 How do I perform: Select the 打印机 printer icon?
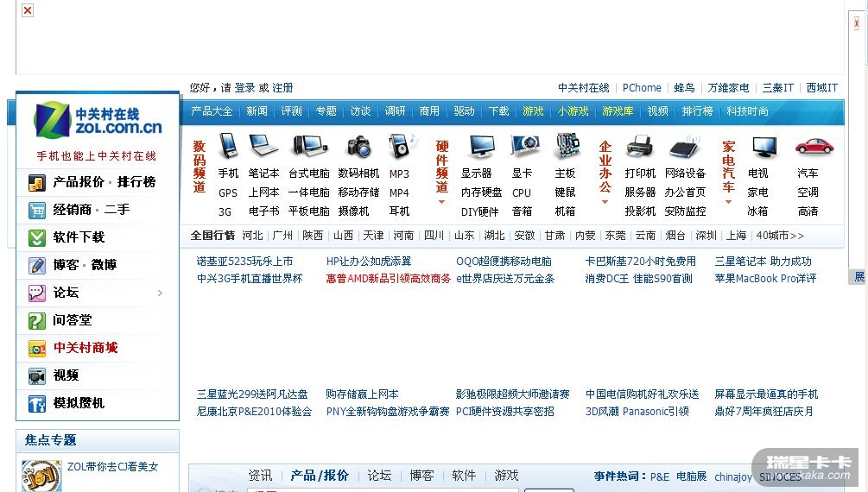point(641,148)
